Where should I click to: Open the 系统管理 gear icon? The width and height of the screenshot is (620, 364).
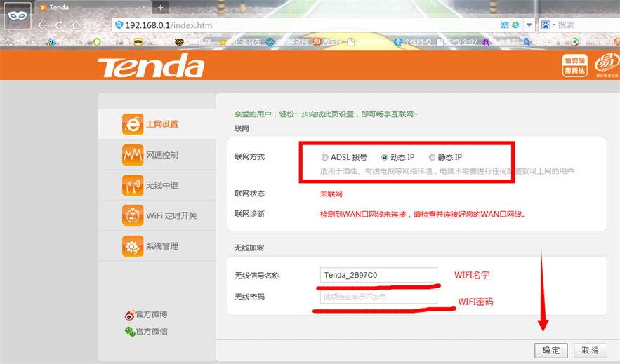pyautogui.click(x=133, y=246)
